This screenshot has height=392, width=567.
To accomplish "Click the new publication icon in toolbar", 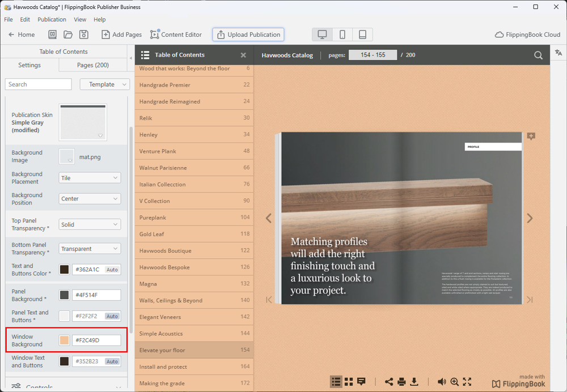I will (x=52, y=35).
